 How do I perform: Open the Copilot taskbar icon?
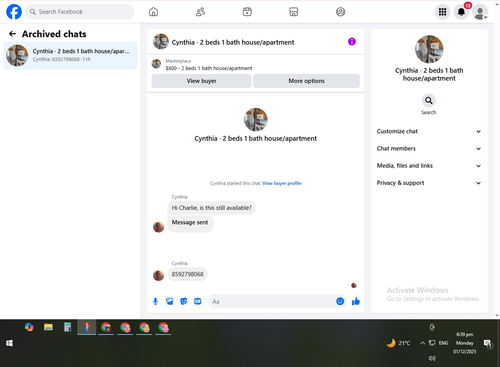[29, 327]
